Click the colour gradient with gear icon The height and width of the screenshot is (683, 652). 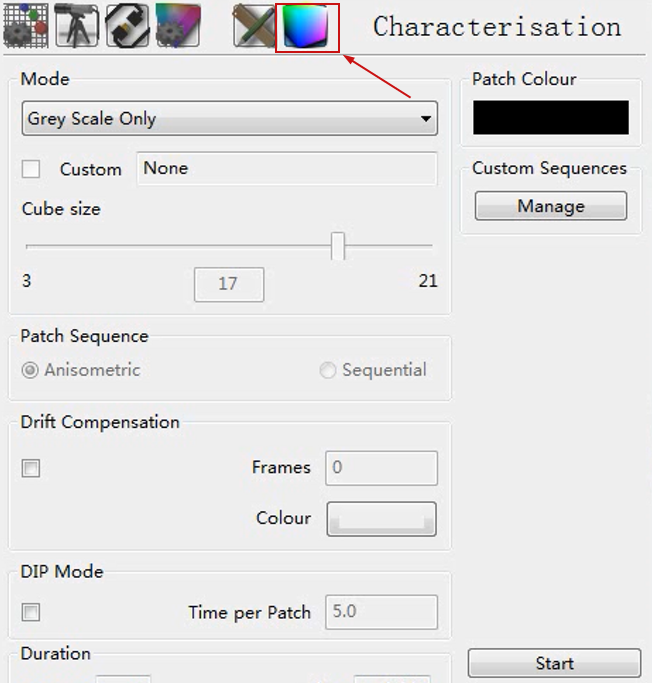coord(178,26)
